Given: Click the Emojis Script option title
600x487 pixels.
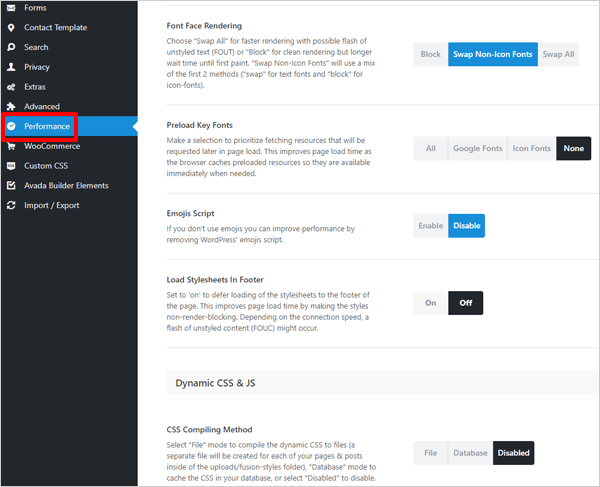Looking at the screenshot, I should tap(190, 213).
